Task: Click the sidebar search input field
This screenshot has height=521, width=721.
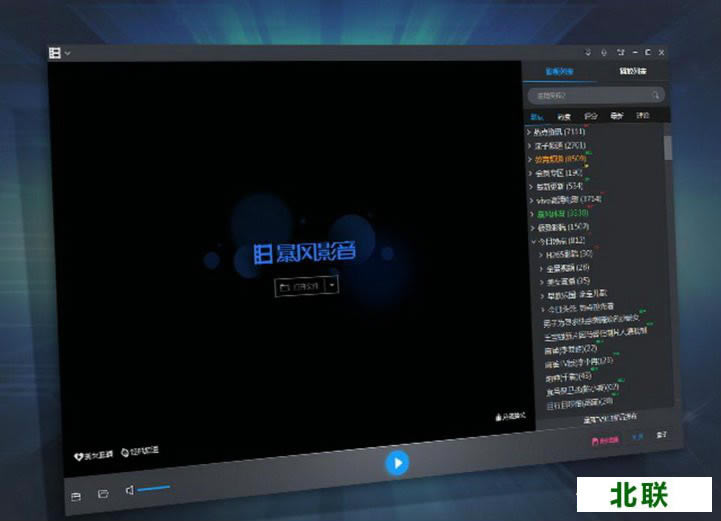Action: [x=588, y=95]
